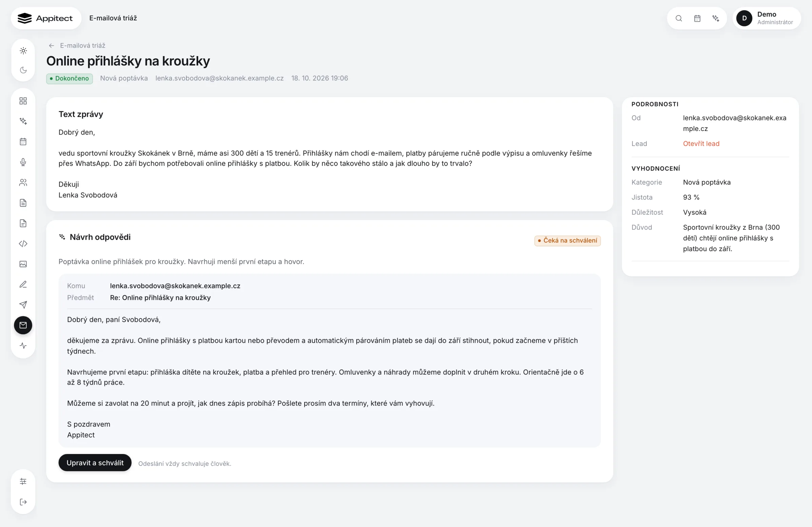
Task: Click the Dokončeno status badge
Action: [70, 78]
